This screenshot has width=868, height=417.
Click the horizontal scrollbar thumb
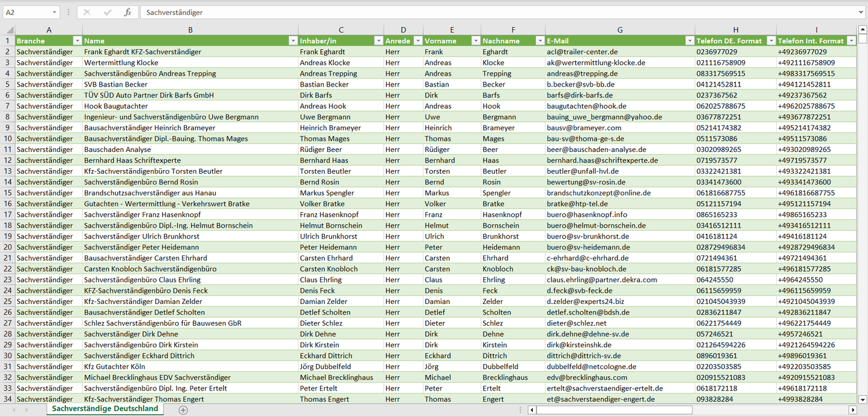point(613,410)
